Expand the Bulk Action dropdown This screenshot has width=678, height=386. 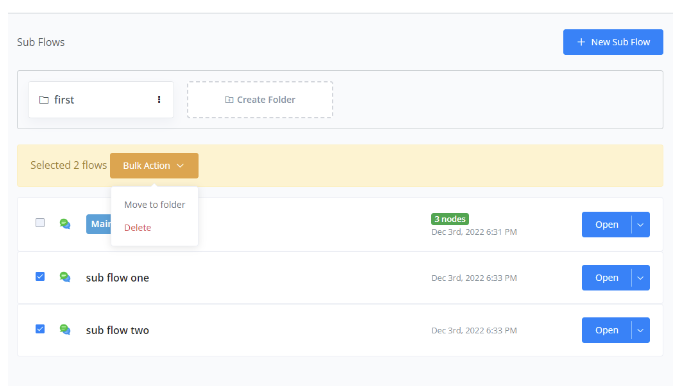[x=154, y=166]
